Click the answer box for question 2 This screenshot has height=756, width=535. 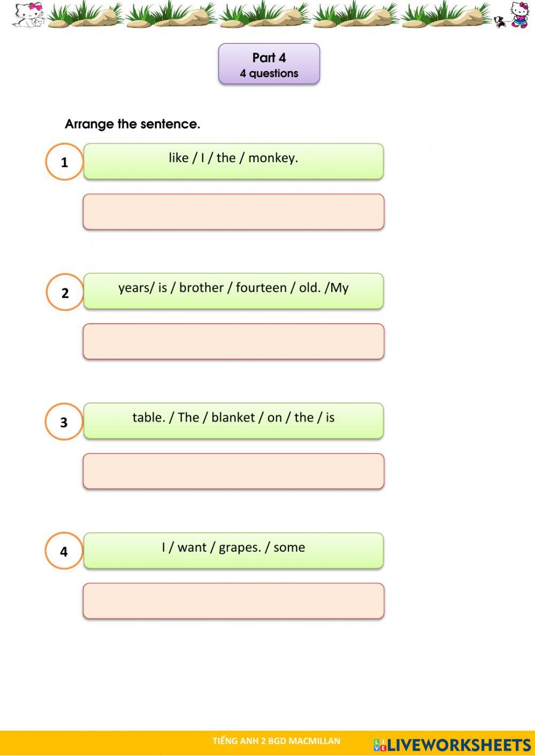coord(233,341)
